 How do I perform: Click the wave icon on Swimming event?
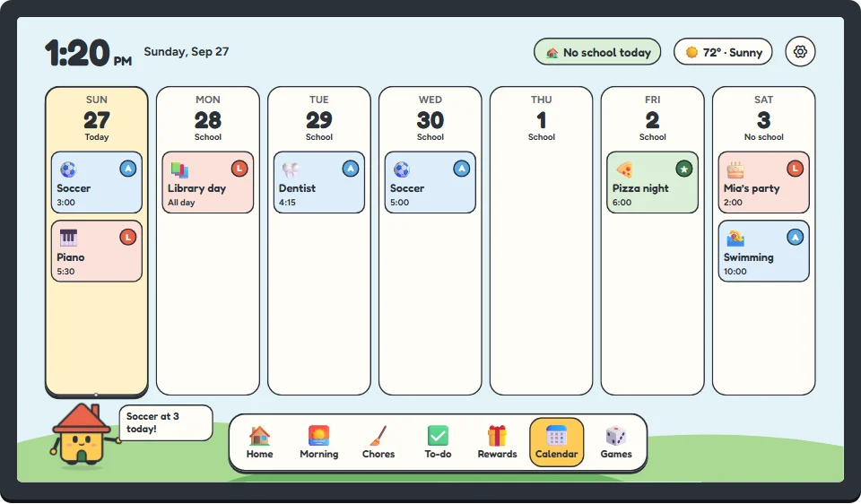click(x=735, y=239)
